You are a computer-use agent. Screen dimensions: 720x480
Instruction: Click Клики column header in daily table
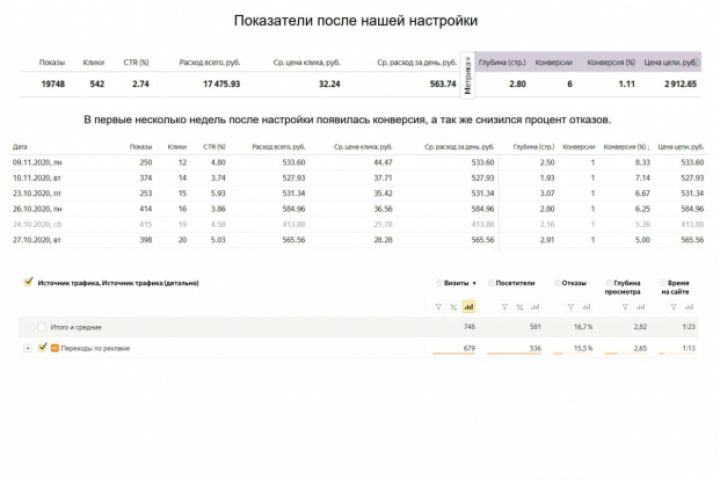[x=177, y=147]
